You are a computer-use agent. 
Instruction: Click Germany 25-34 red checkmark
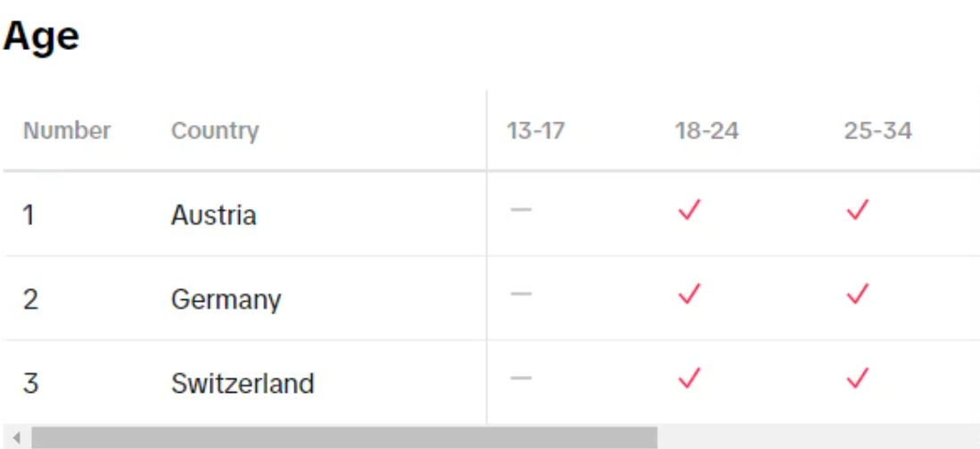pyautogui.click(x=858, y=294)
